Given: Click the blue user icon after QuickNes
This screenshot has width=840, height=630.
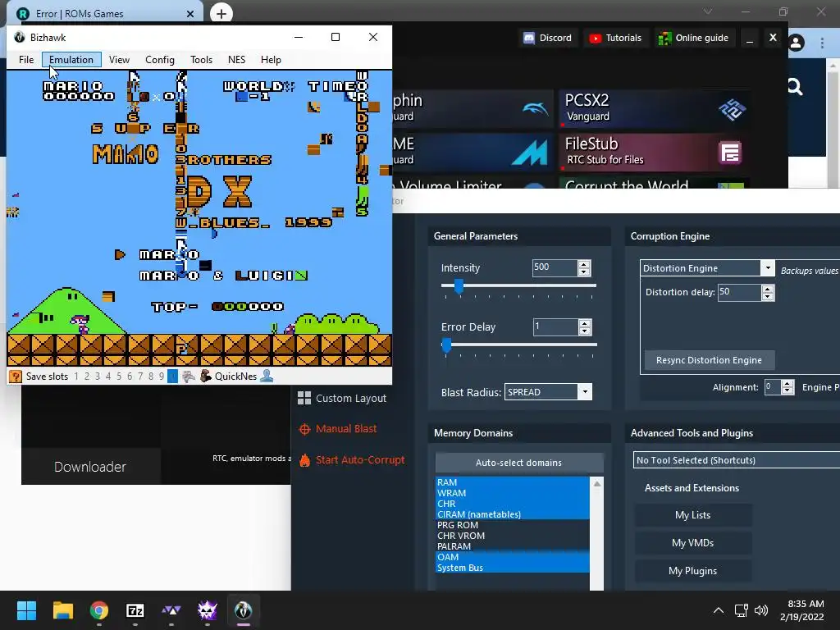Looking at the screenshot, I should coord(267,376).
